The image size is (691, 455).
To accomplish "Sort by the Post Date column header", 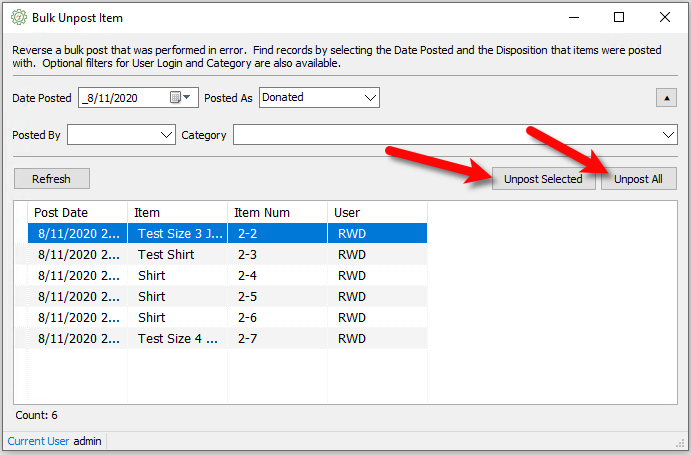I will tap(78, 213).
